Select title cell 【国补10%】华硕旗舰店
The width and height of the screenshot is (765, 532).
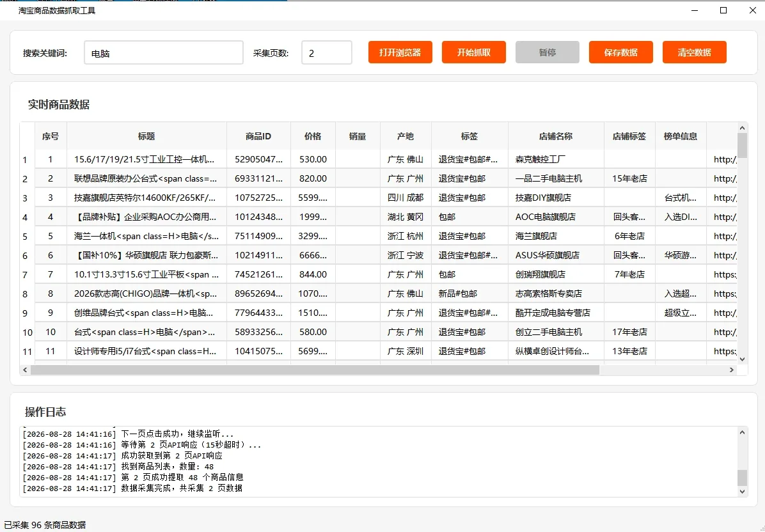[x=147, y=255]
